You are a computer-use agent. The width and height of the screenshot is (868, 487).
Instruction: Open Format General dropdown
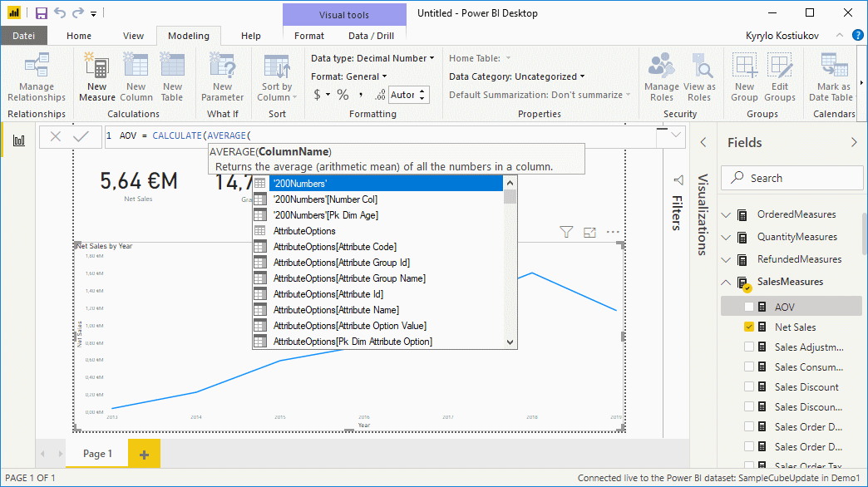(348, 76)
